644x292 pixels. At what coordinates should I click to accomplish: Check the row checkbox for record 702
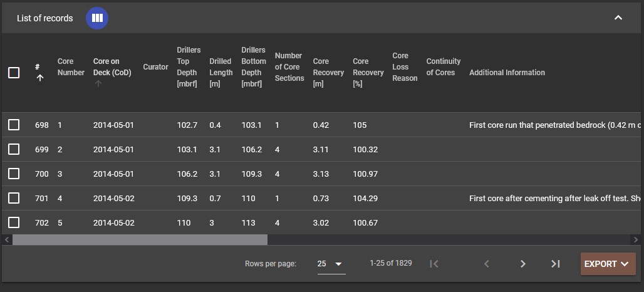(14, 222)
